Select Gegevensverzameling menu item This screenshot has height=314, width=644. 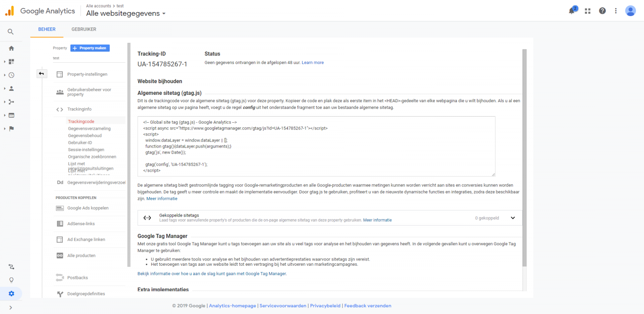click(x=89, y=129)
